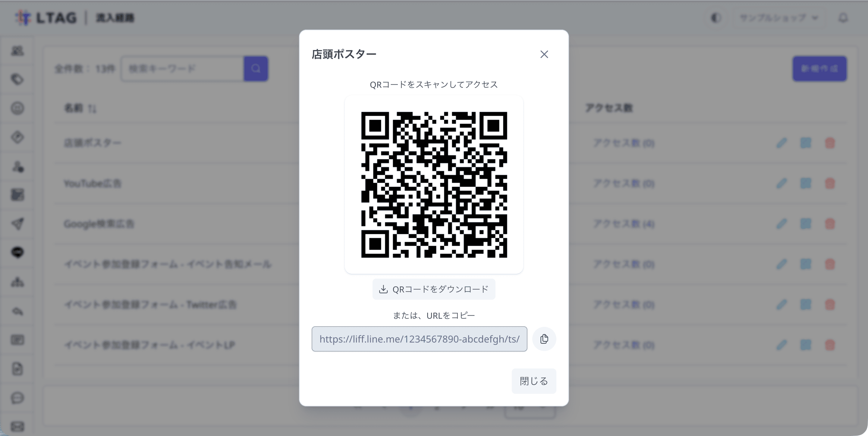Sort by the 名前 column header
The image size is (868, 436).
(80, 108)
